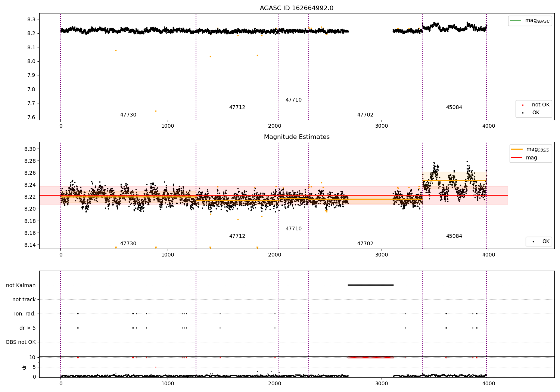Click the 2000 x-tick in Magnitude Estimates plot
The image size is (560, 392).
click(275, 255)
